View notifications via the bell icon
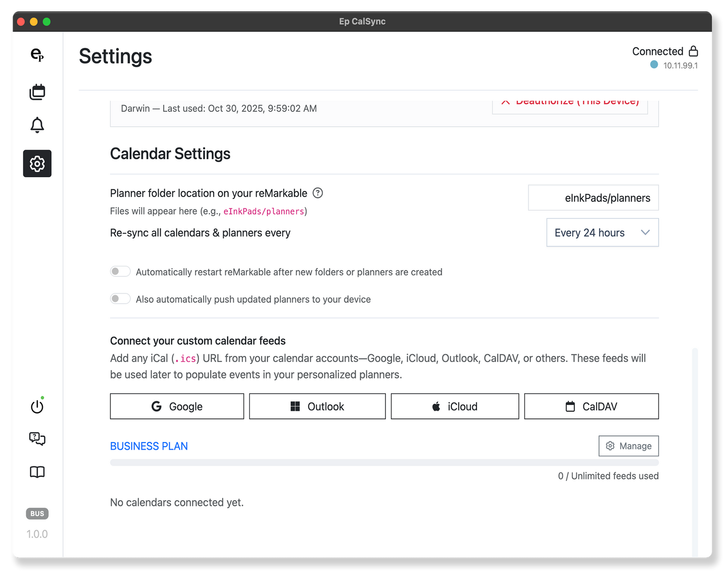This screenshot has width=728, height=575. pyautogui.click(x=37, y=125)
